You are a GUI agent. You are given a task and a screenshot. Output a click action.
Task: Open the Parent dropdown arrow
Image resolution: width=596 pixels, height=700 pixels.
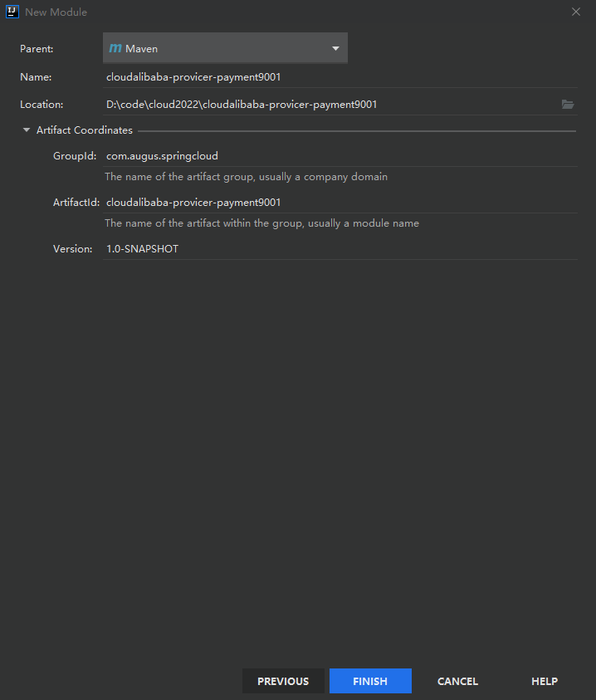coord(335,49)
